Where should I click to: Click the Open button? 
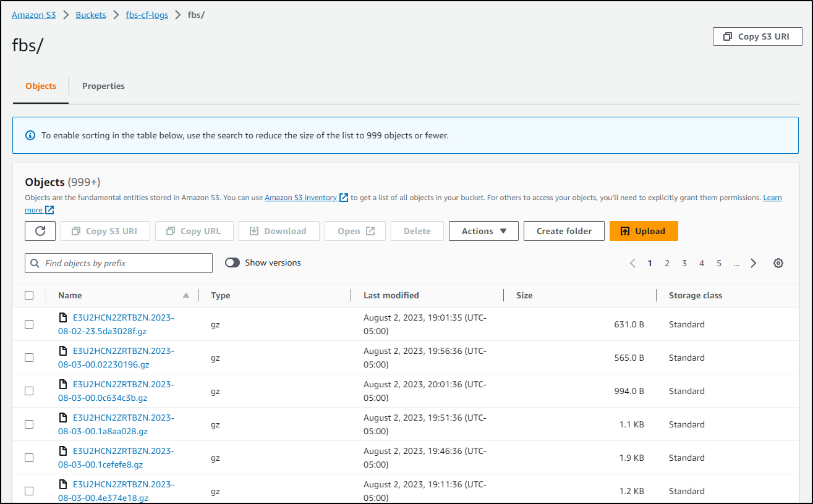click(x=355, y=231)
